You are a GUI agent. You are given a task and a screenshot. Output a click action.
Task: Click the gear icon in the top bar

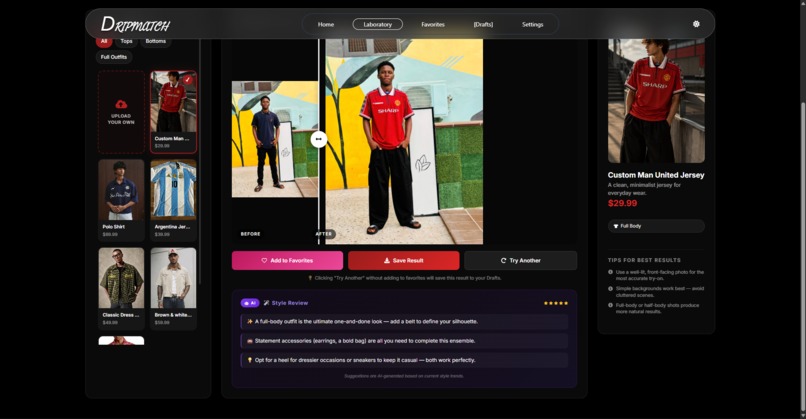(x=696, y=24)
